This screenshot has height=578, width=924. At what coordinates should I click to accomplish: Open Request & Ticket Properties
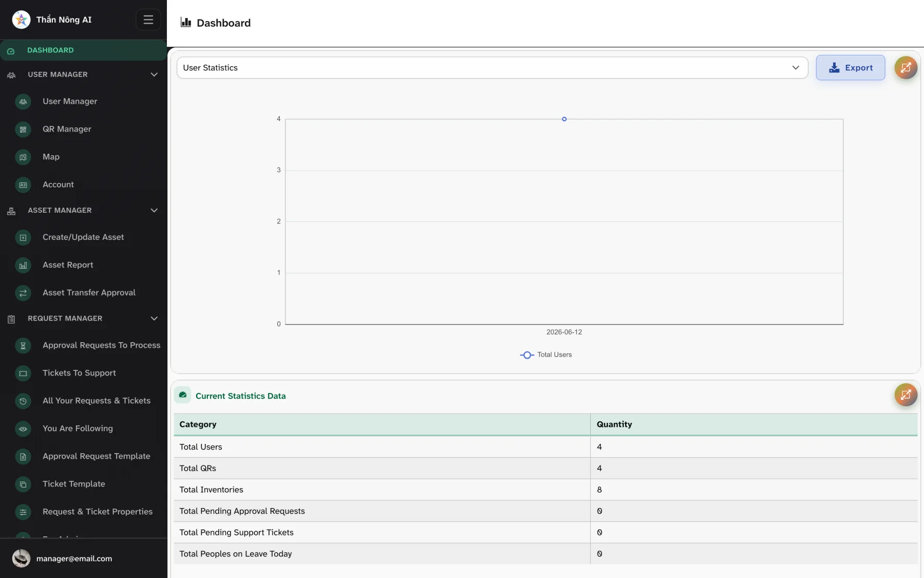[x=98, y=512]
